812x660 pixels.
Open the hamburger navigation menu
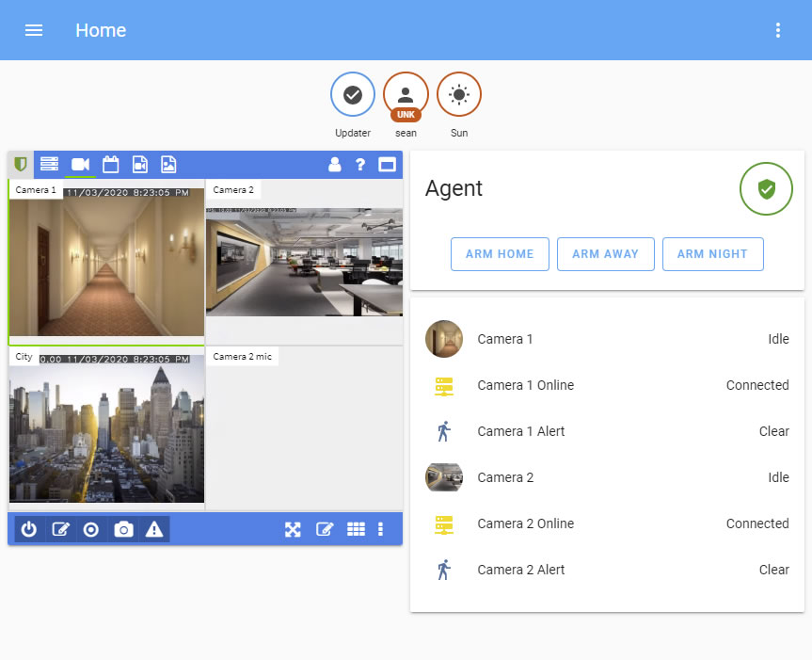pyautogui.click(x=34, y=30)
